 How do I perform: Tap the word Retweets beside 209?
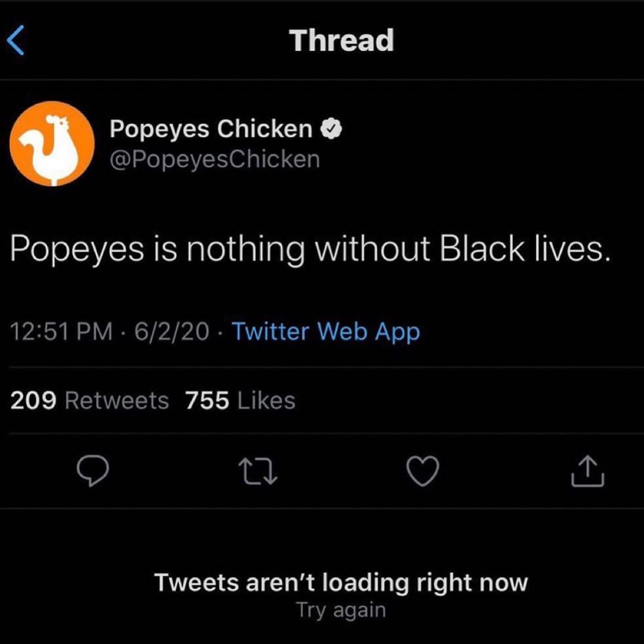point(117,401)
